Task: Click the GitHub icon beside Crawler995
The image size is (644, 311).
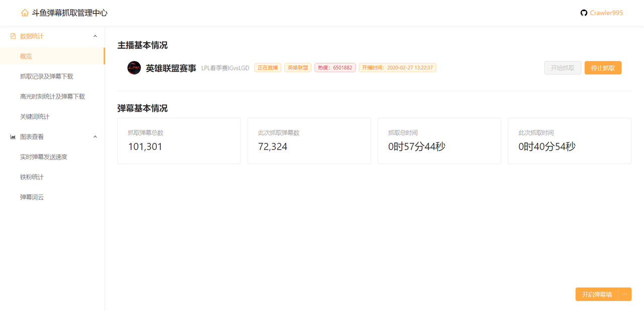Action: tap(584, 13)
